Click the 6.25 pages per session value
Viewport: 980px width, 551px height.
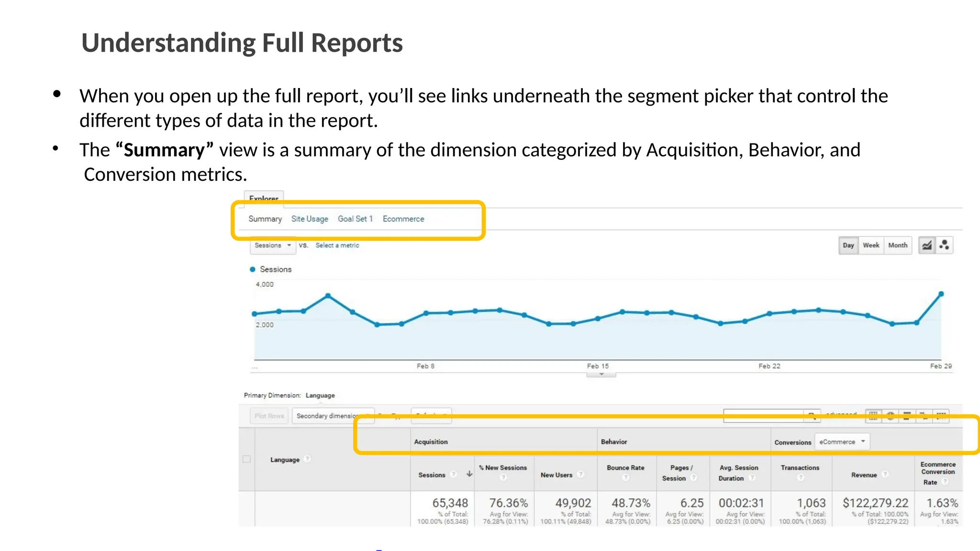692,503
